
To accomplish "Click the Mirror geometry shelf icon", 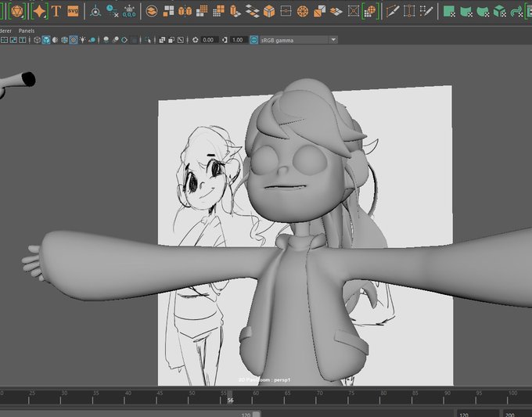I will click(x=185, y=11).
